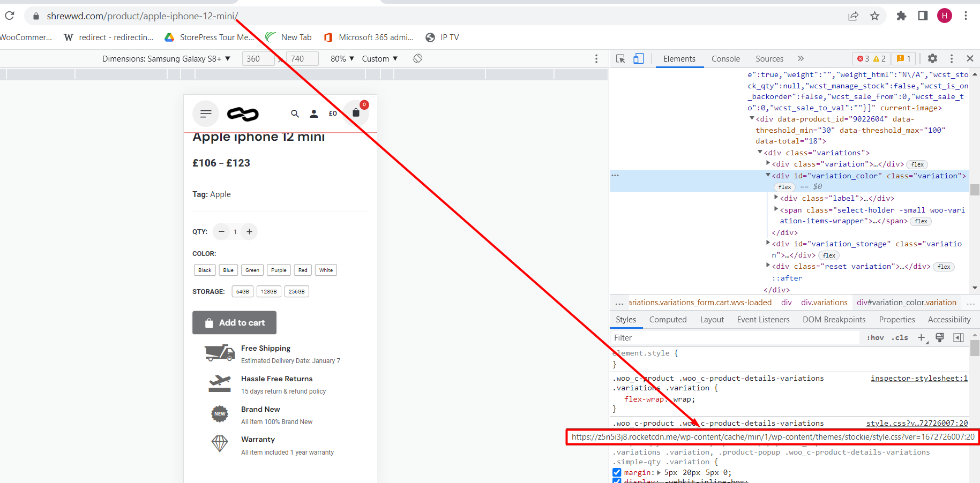Toggle the browser side panel icon
This screenshot has height=483, width=980.
pyautogui.click(x=923, y=16)
